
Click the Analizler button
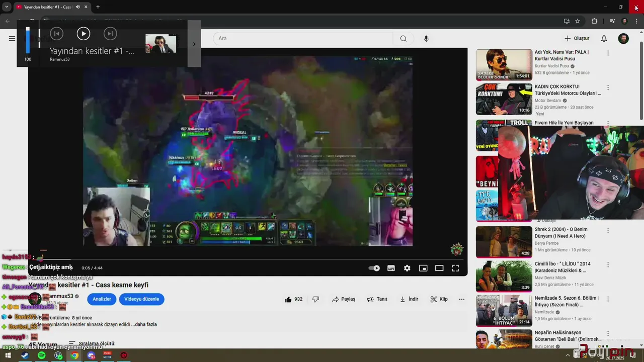coord(102,299)
